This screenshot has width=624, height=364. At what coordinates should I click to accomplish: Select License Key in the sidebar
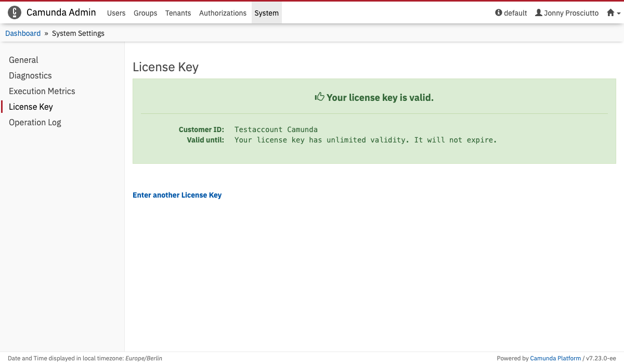(31, 107)
